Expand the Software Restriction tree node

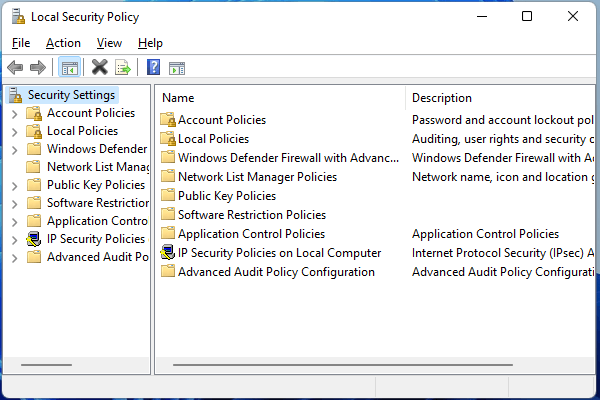pyautogui.click(x=14, y=204)
